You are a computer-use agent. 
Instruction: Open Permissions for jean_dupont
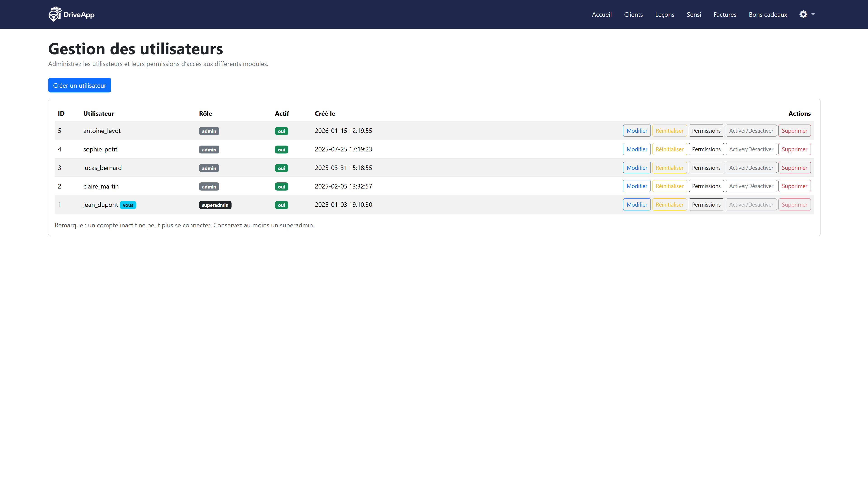point(706,204)
